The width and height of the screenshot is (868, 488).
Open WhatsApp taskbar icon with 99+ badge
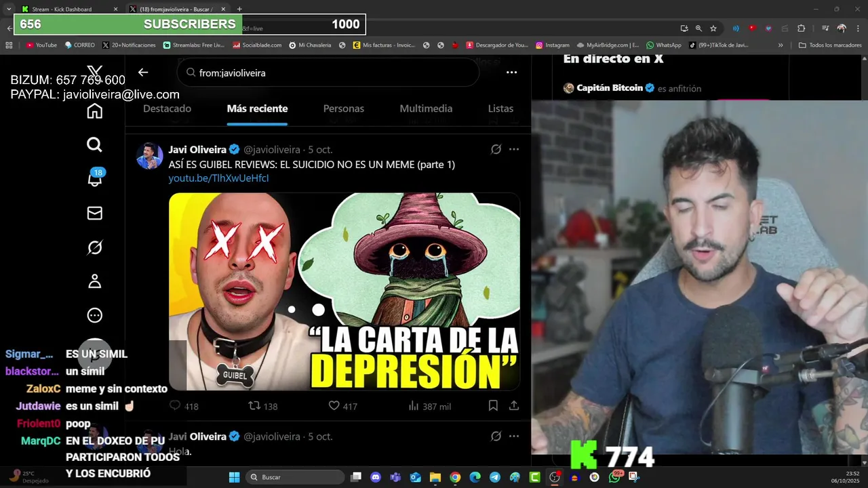coord(614,477)
